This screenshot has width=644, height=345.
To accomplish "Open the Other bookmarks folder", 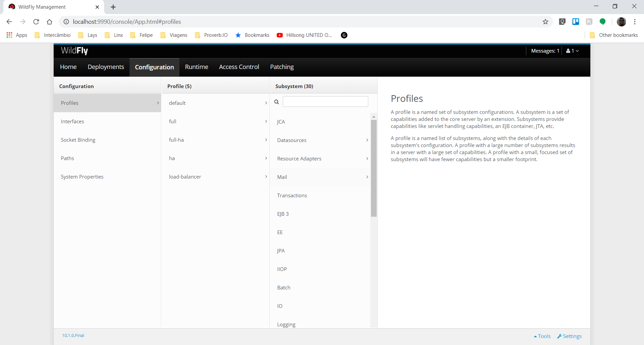I will coord(614,35).
